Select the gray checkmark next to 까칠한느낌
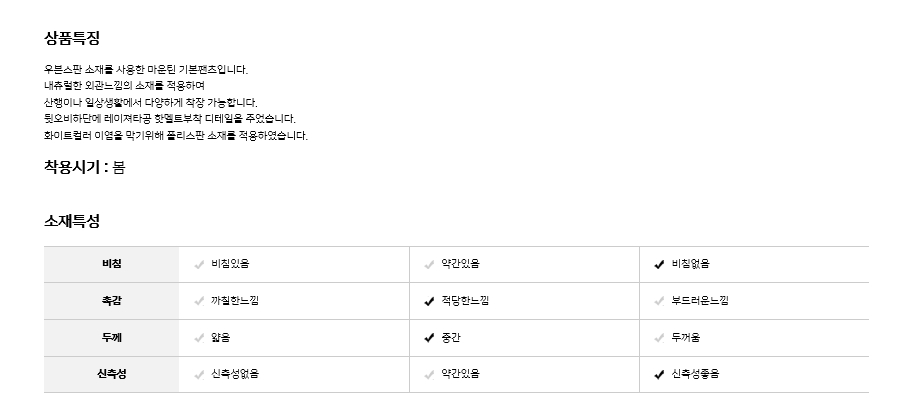 199,301
